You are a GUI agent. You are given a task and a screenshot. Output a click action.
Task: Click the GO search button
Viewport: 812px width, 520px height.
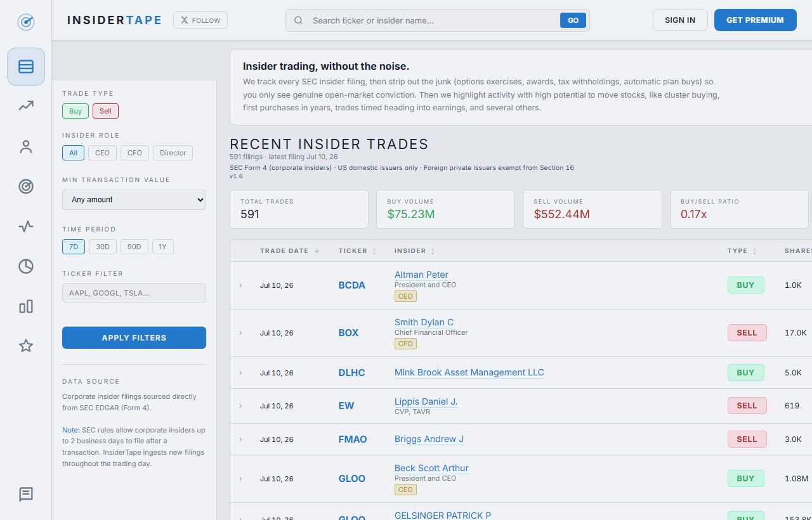(x=573, y=20)
